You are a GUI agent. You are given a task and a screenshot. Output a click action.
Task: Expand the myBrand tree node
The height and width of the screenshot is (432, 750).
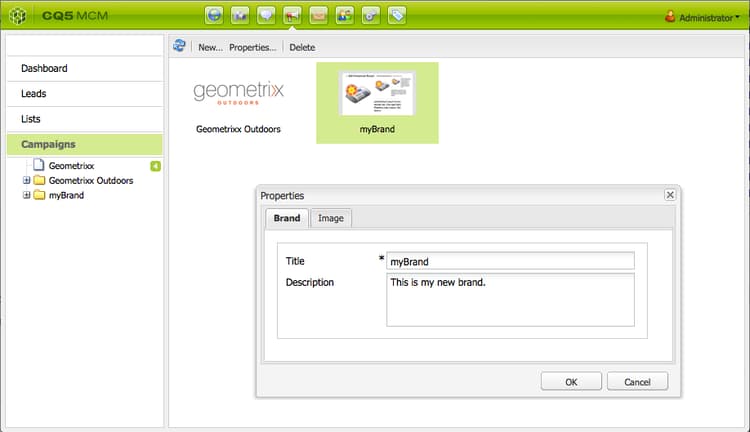click(27, 195)
